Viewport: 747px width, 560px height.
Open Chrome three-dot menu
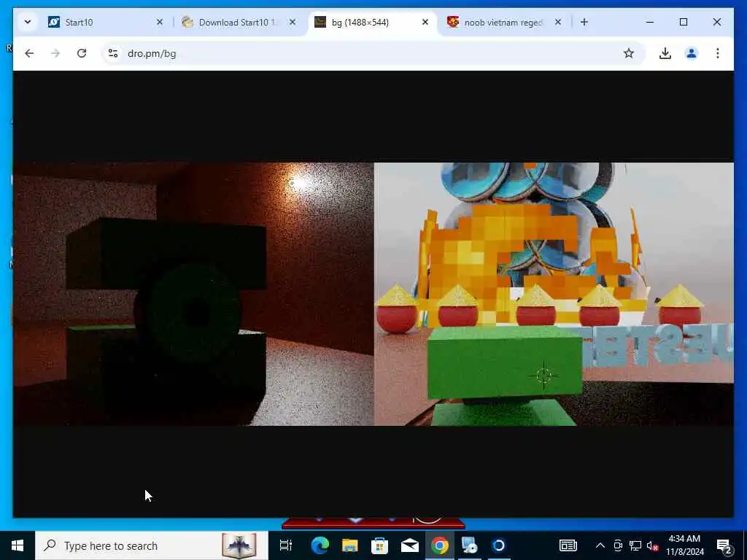click(x=718, y=53)
